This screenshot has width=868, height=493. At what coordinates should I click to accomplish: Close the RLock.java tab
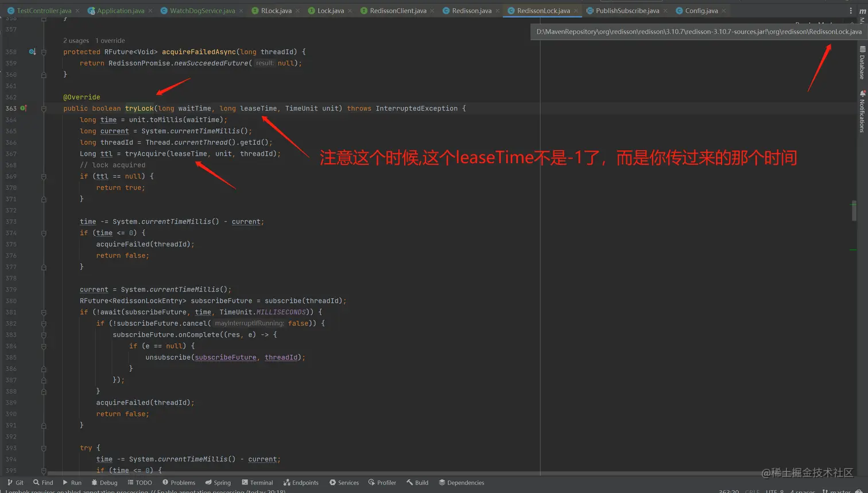coord(298,11)
